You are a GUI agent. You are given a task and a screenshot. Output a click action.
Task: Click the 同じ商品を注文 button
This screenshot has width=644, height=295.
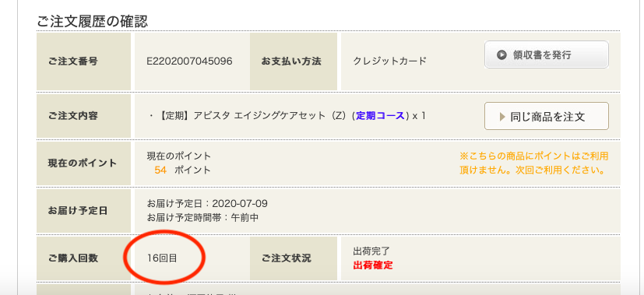pos(546,117)
